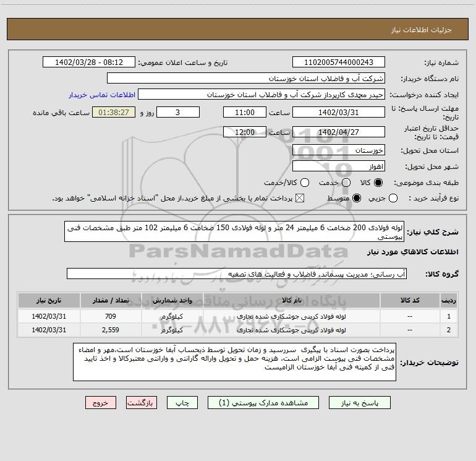This screenshot has width=476, height=461.
Task: Click row 2 item name لوله فولاد کربنی
Action: pos(291,330)
